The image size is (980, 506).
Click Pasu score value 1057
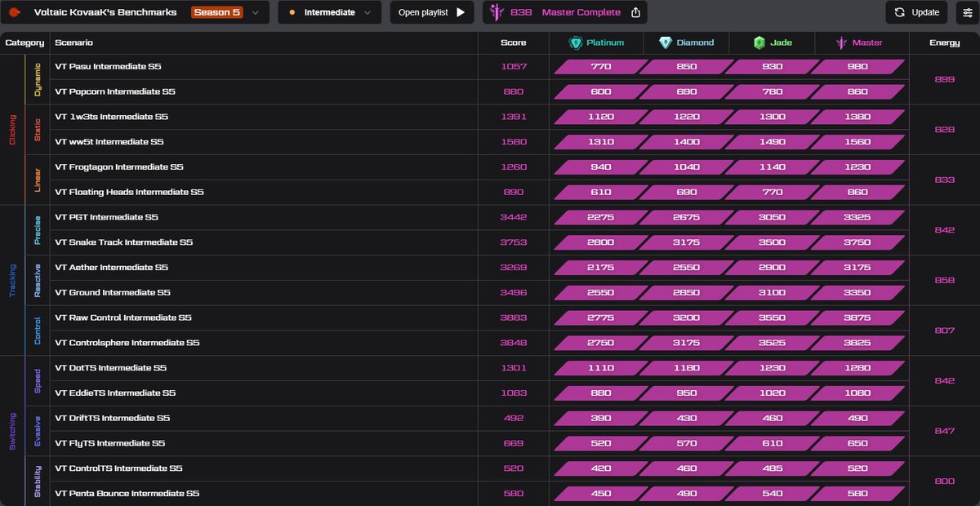click(514, 67)
